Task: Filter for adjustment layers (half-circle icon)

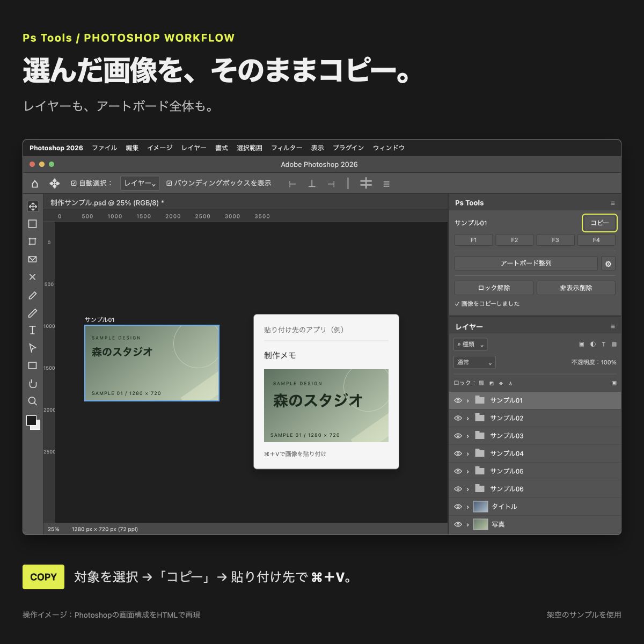Action: 592,345
